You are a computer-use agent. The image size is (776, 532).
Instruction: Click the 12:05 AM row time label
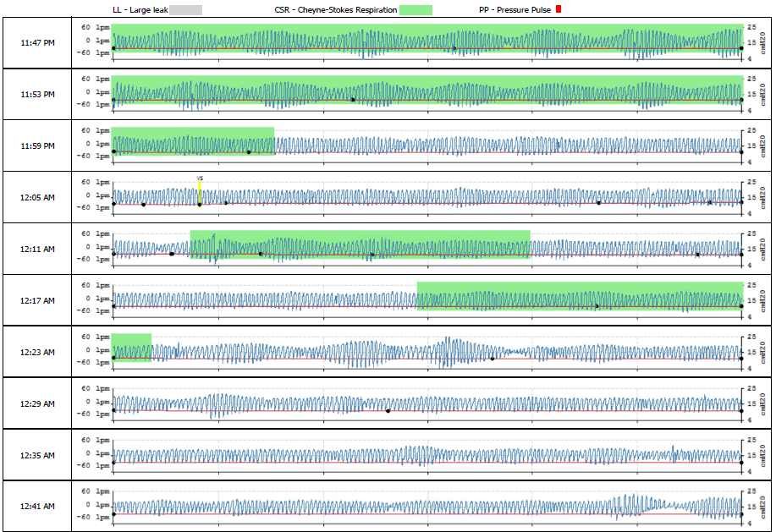pyautogui.click(x=37, y=197)
